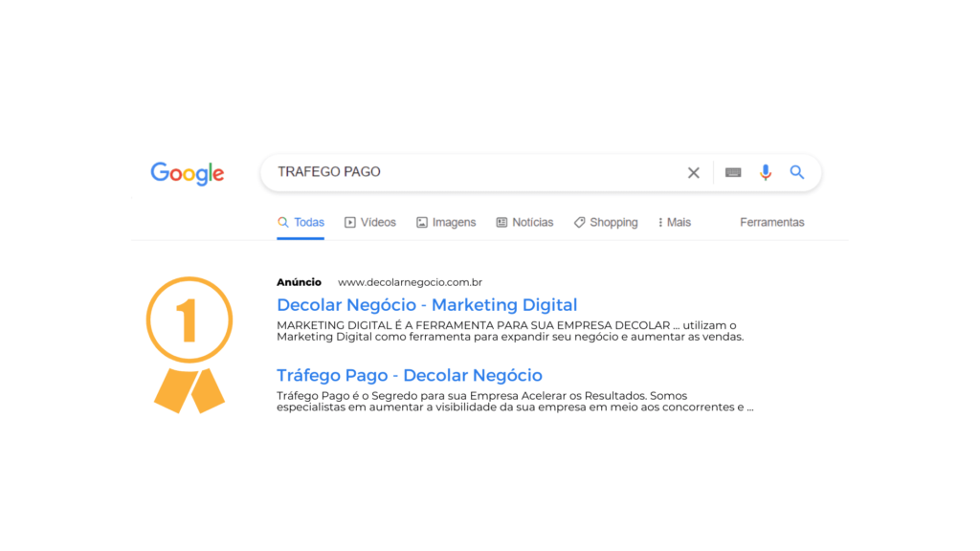Open the Shopping tab
The height and width of the screenshot is (551, 980).
(606, 222)
